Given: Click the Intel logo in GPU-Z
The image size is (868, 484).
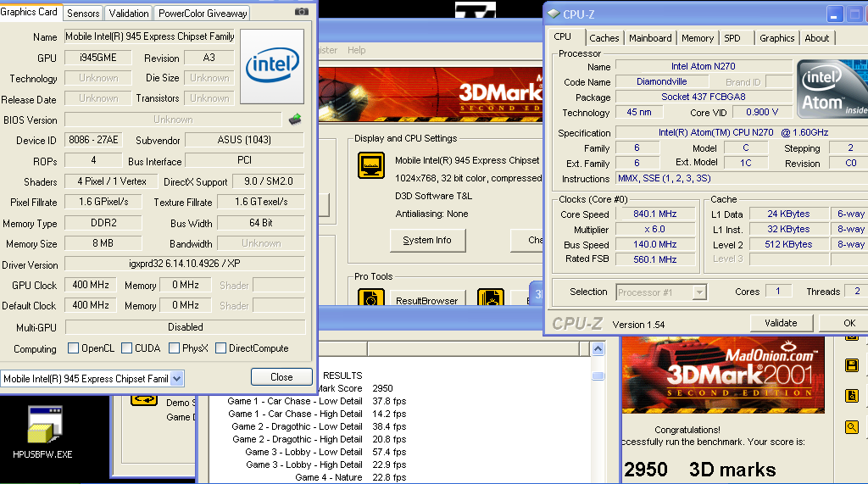Looking at the screenshot, I should 272,66.
